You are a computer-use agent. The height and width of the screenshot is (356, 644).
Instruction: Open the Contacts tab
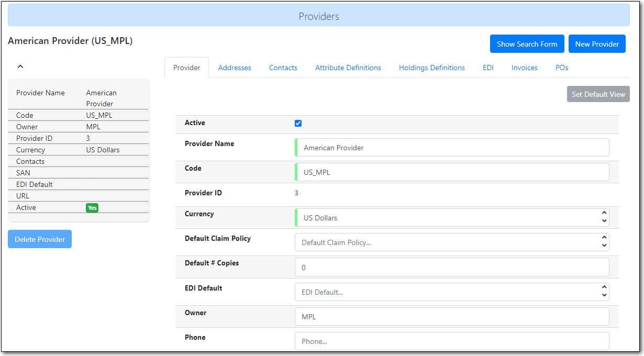[x=283, y=68]
